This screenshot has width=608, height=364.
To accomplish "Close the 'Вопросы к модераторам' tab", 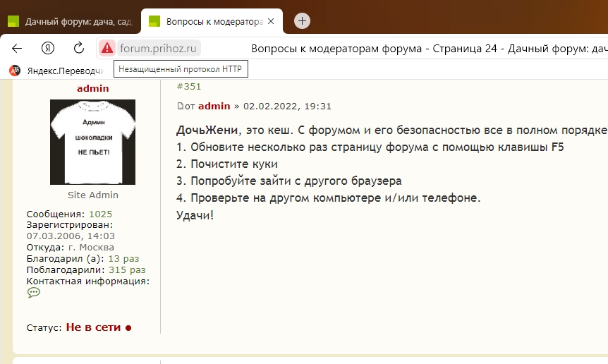I will click(272, 21).
